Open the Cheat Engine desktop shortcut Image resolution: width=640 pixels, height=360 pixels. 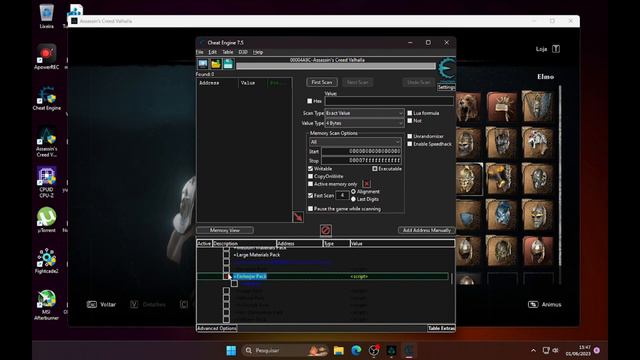47,98
